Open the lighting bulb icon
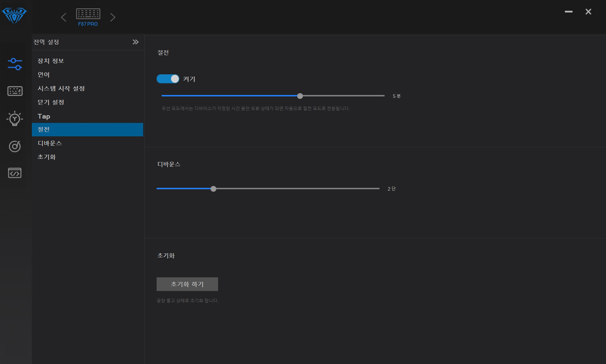 point(15,119)
